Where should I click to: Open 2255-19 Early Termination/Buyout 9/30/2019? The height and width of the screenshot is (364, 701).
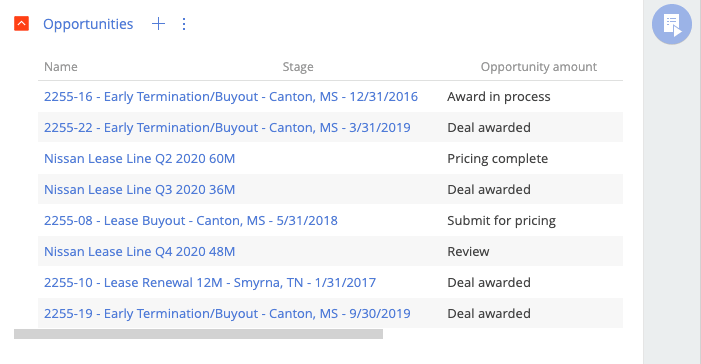point(227,313)
